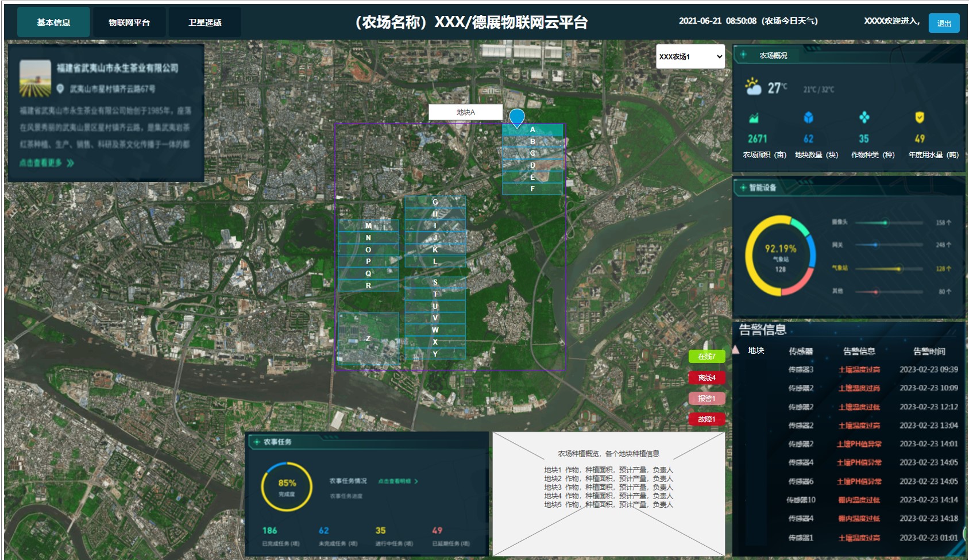Click the red 故障1 status button
Viewport: 969px width, 560px height.
click(x=707, y=419)
